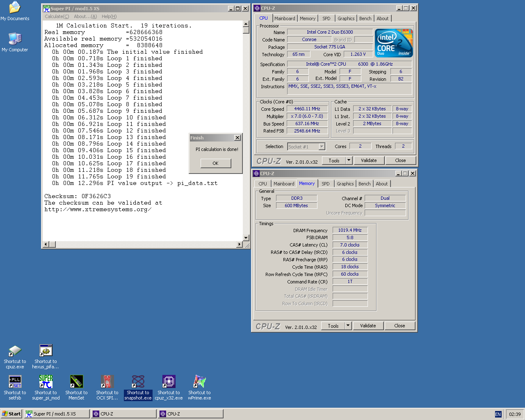The height and width of the screenshot is (420, 525).
Task: Click Super PI scroll down arrow
Action: click(x=246, y=238)
